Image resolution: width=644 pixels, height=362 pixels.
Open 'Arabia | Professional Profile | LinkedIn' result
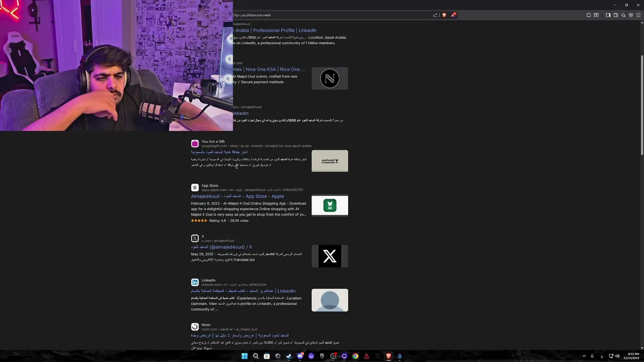275,30
